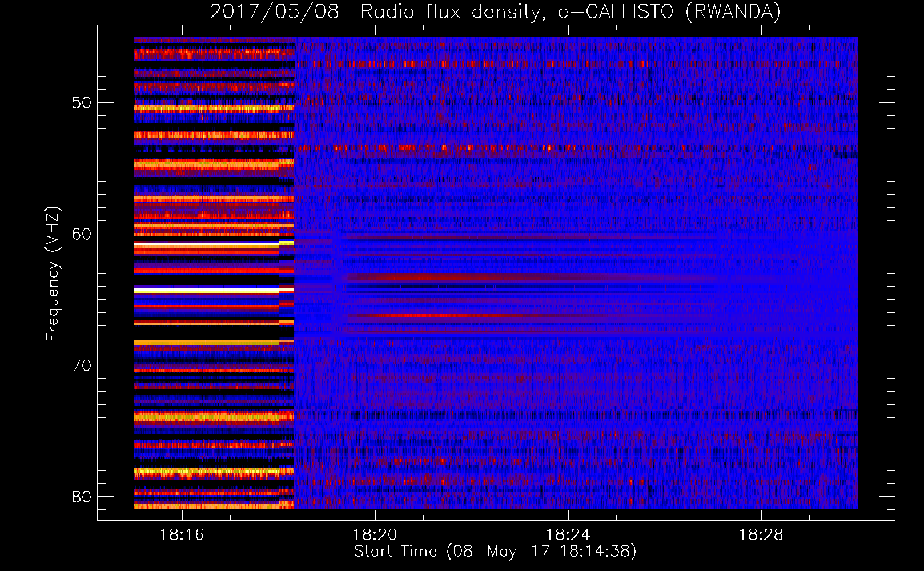
Task: Click the 50 frequency tick label
Action: (82, 103)
